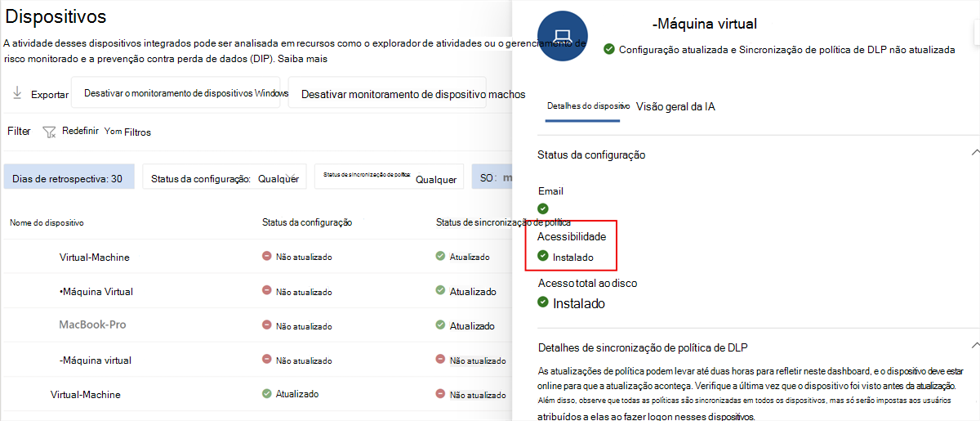Select the last Virtual-Machine device name
Image resolution: width=980 pixels, height=421 pixels.
pyautogui.click(x=86, y=394)
